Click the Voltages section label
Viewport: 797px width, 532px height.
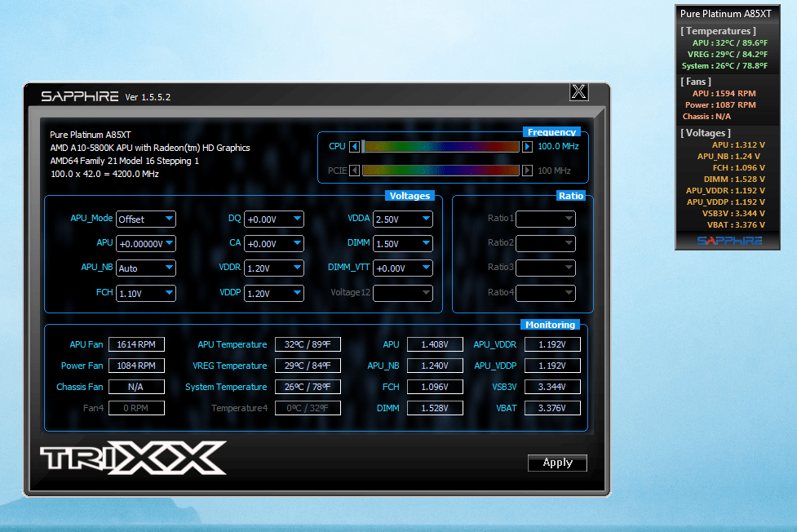click(410, 196)
